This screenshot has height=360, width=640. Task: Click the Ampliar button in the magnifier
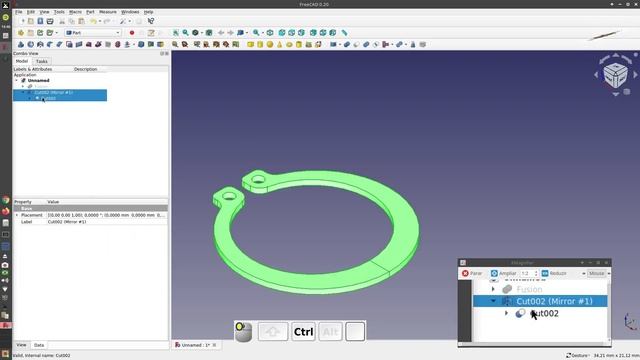coord(504,273)
